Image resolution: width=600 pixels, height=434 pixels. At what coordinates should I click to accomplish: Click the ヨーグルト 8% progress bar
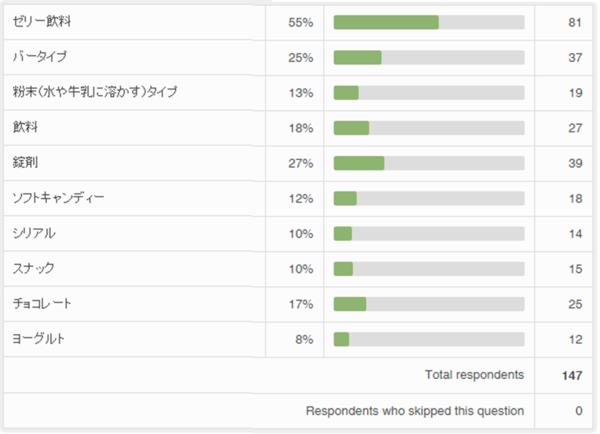tap(429, 339)
